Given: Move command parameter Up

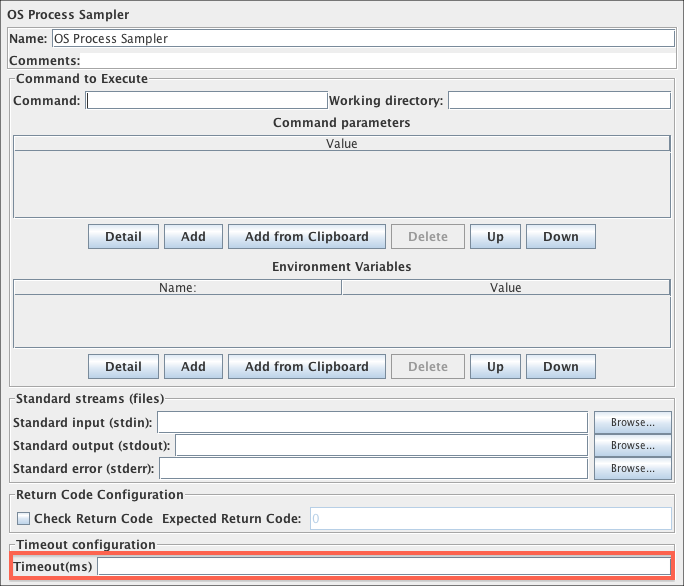Looking at the screenshot, I should tap(495, 237).
